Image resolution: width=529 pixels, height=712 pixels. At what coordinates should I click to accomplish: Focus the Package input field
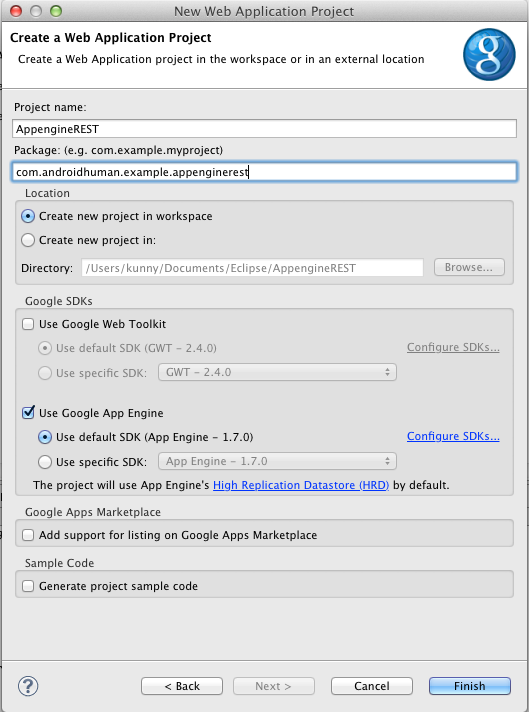click(264, 172)
